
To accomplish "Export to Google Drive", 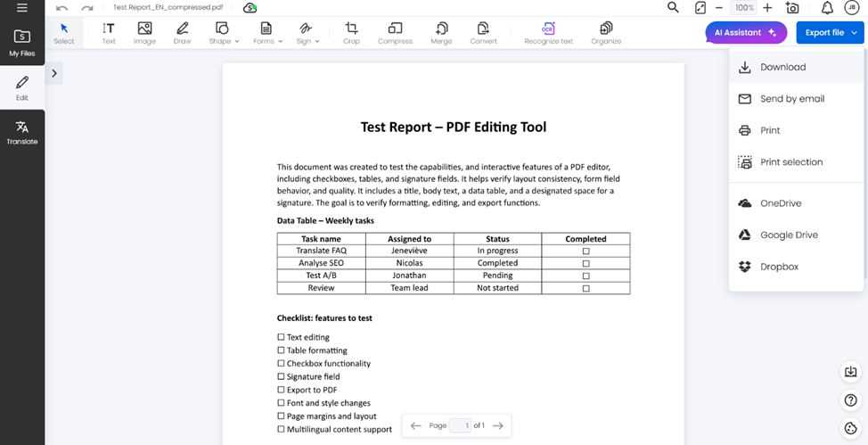I will point(796,235).
